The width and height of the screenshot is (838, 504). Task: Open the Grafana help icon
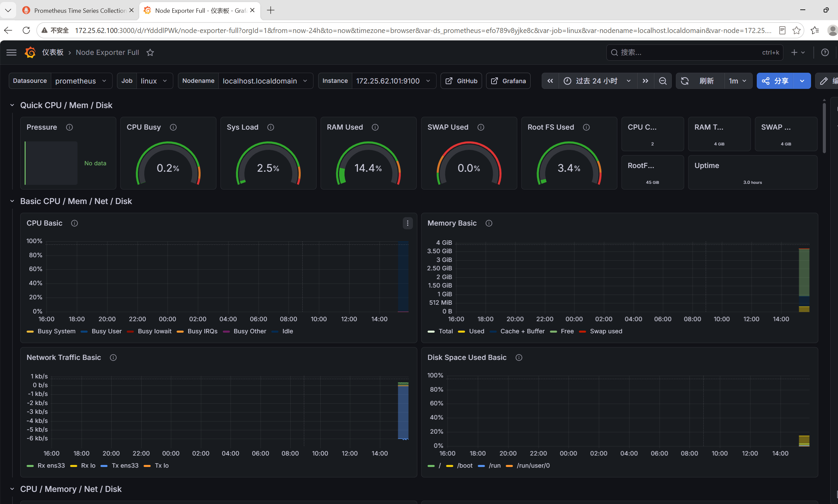pos(825,52)
